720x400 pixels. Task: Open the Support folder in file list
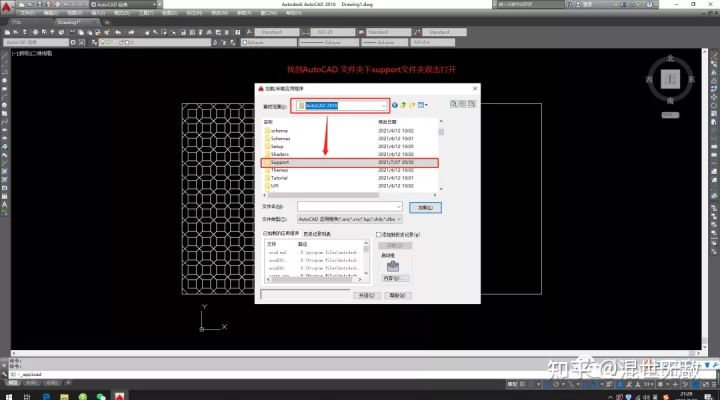(279, 162)
